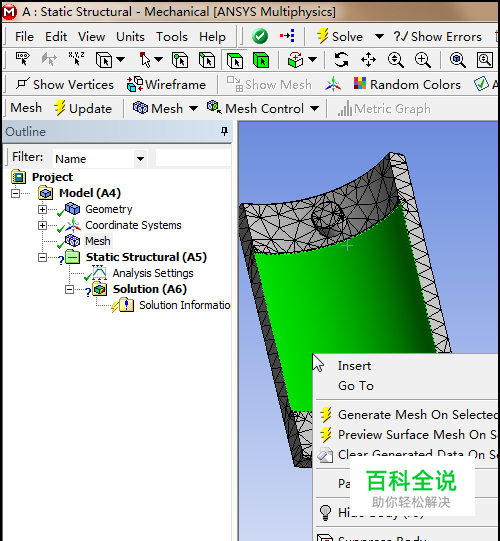500x541 pixels.
Task: Collapse the Solution (A6) node
Action: pos(69,289)
